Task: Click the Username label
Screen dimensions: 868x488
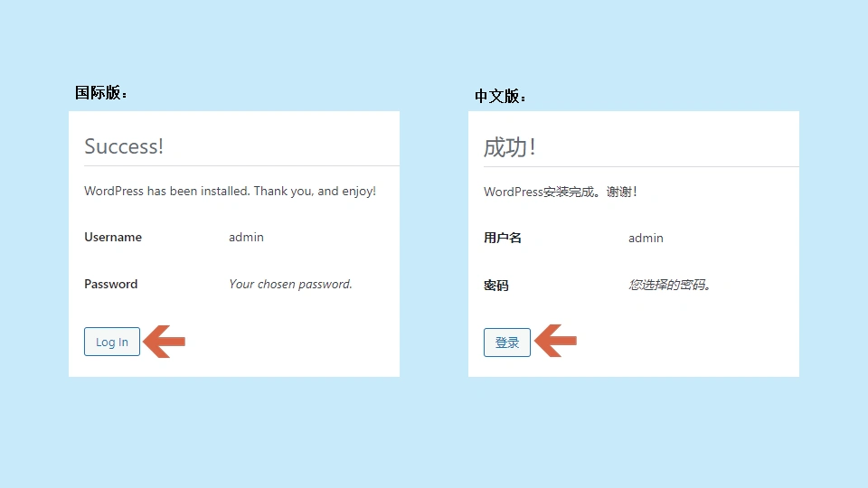Action: pyautogui.click(x=113, y=237)
